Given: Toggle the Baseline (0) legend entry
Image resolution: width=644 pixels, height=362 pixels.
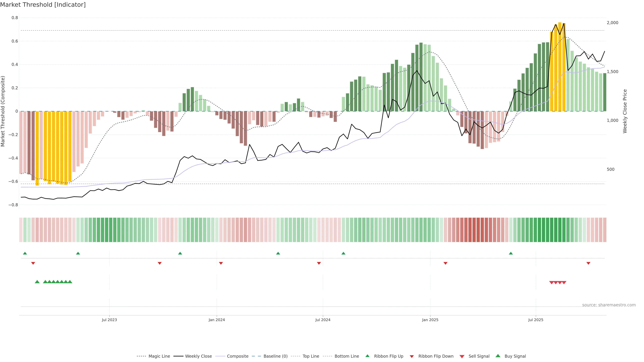Looking at the screenshot, I should 276,356.
